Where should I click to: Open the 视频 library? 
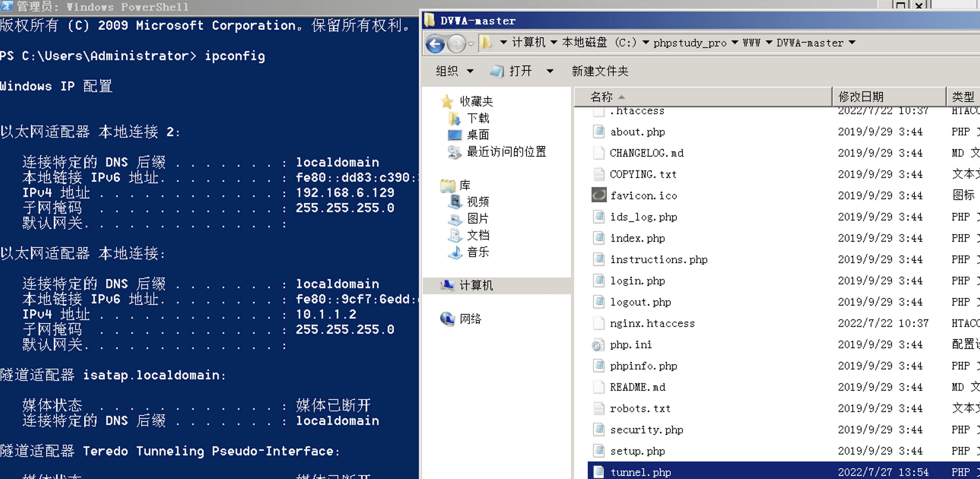click(x=478, y=202)
